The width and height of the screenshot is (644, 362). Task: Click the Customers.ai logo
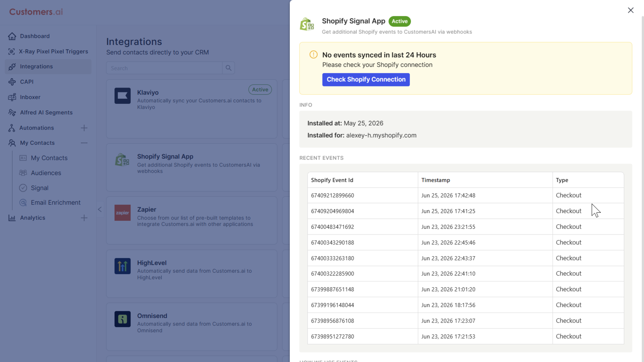[x=36, y=12]
